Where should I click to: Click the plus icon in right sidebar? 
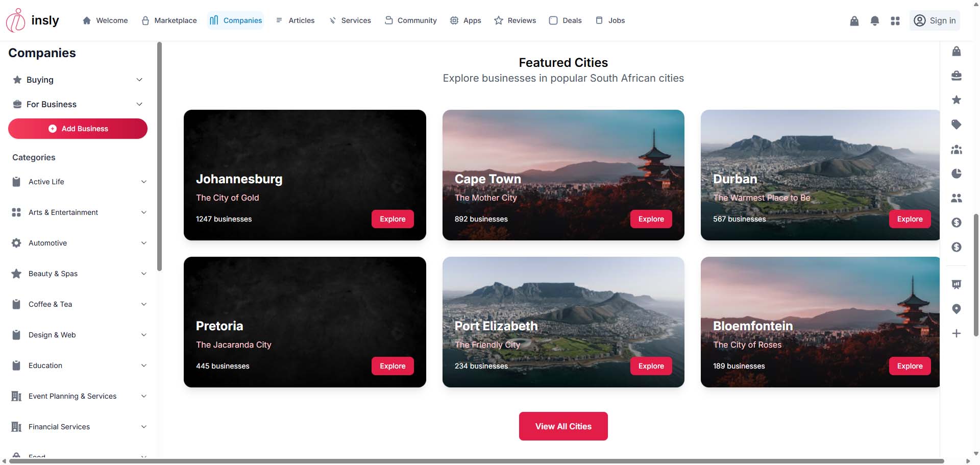[957, 333]
